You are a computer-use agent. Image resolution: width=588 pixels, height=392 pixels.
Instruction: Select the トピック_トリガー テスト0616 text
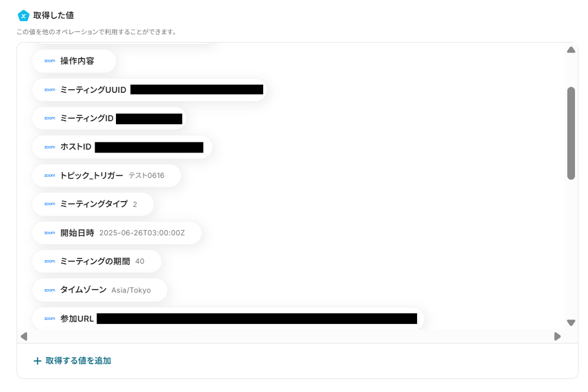146,176
